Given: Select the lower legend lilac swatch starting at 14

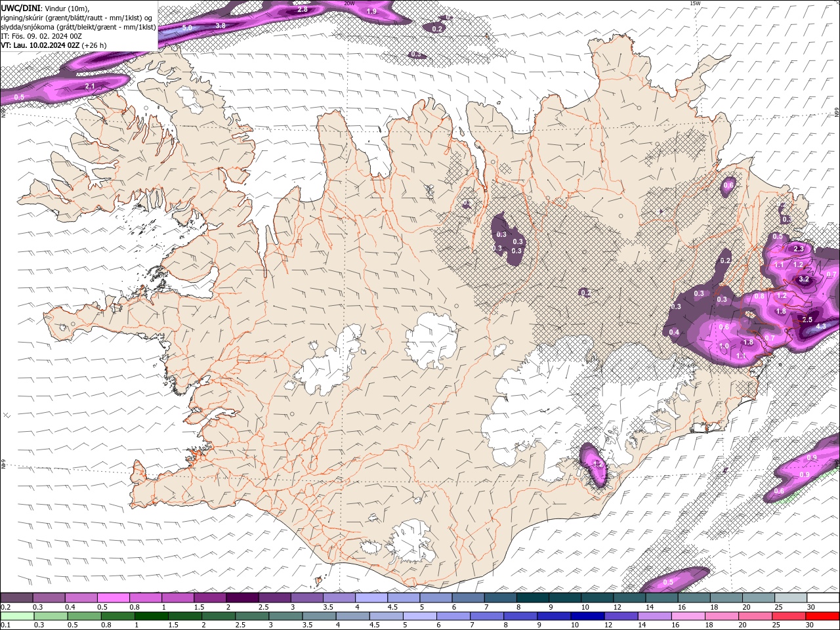Looking at the screenshot, I should [x=654, y=616].
